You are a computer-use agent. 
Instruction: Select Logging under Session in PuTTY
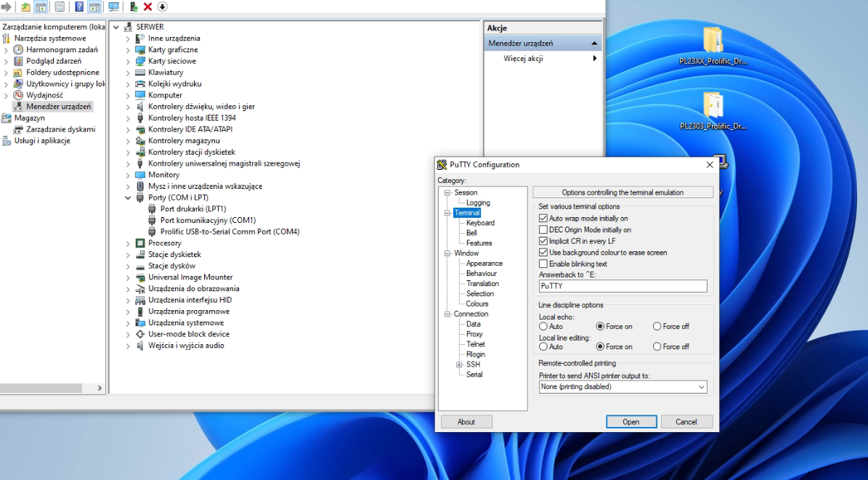point(478,203)
